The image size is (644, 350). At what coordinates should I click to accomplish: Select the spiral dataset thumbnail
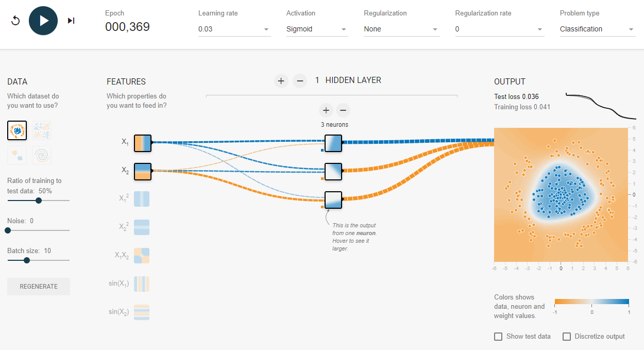(x=42, y=155)
